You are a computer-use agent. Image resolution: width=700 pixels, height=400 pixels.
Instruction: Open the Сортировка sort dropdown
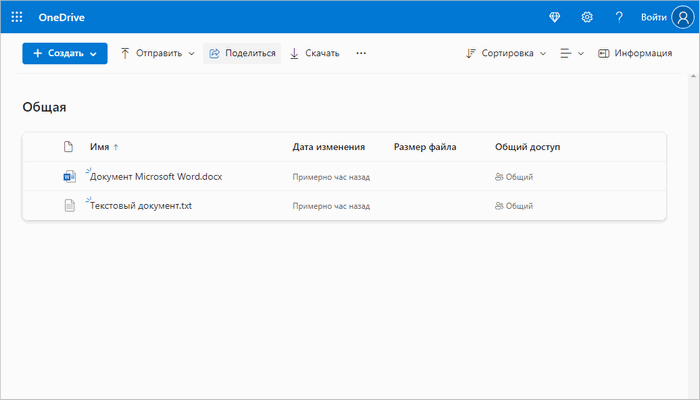(x=506, y=53)
